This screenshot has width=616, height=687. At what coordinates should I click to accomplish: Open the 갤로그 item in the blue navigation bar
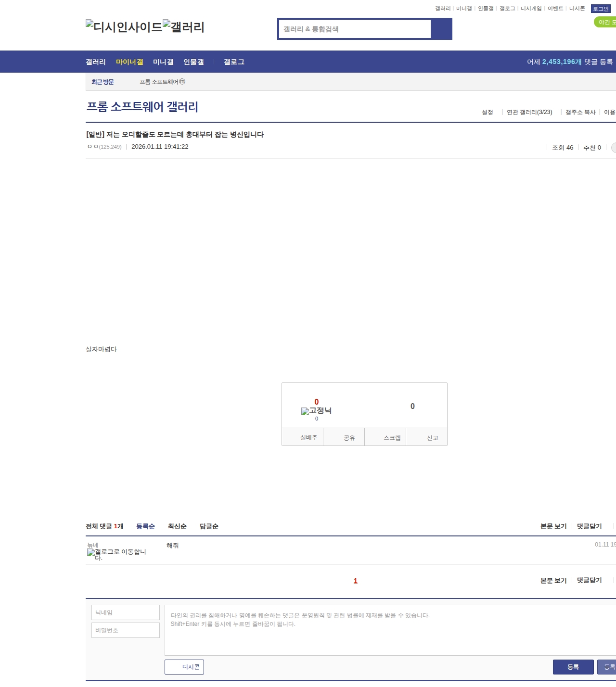click(234, 62)
